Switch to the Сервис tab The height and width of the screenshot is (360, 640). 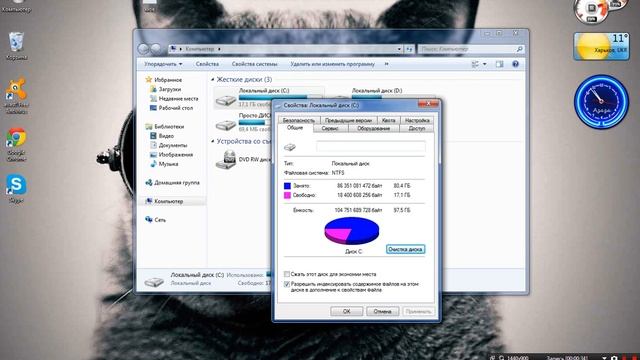point(330,128)
